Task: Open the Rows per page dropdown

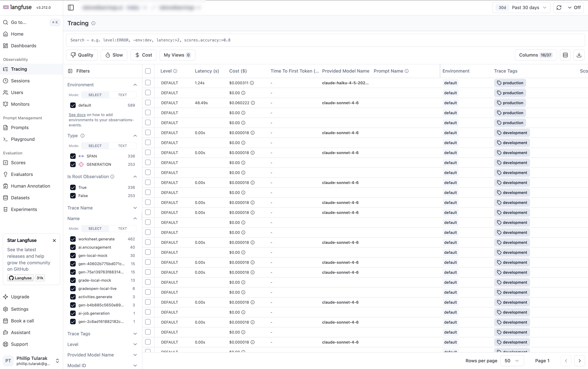Action: pyautogui.click(x=512, y=361)
